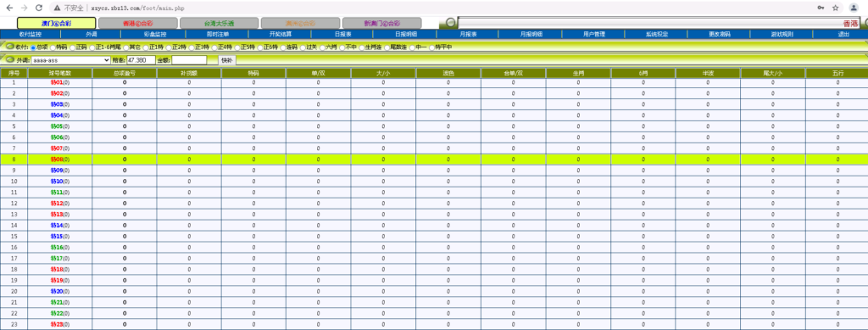This screenshot has width=868, height=330.
Task: Switch to the 台湾大乐透 tab
Action: click(219, 23)
